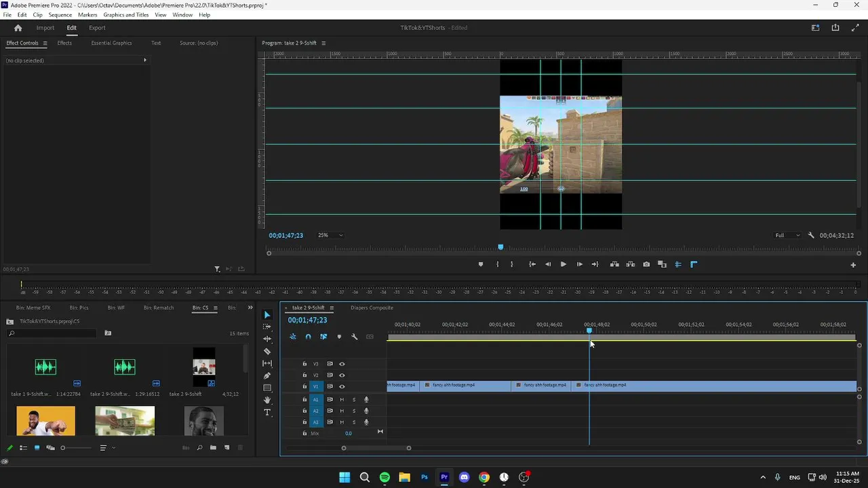868x488 pixels.
Task: Select the Selection tool arrow
Action: coord(267,315)
